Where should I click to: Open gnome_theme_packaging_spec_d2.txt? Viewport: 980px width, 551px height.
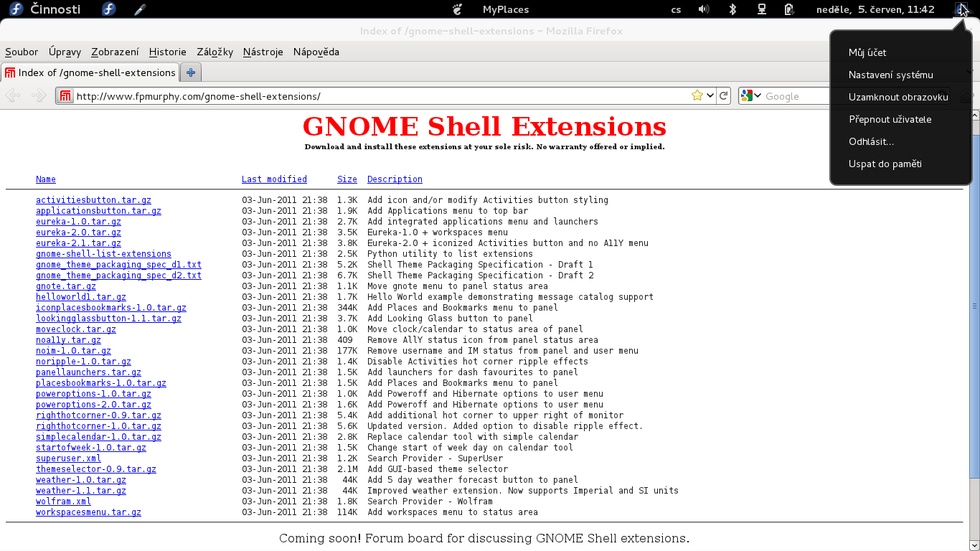tap(118, 275)
